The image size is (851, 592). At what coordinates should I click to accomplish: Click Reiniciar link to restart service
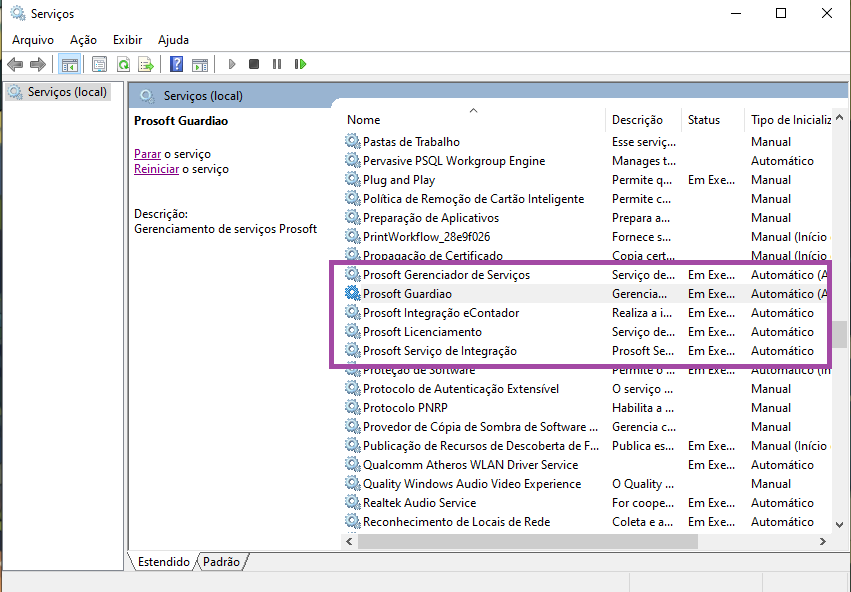tap(156, 169)
